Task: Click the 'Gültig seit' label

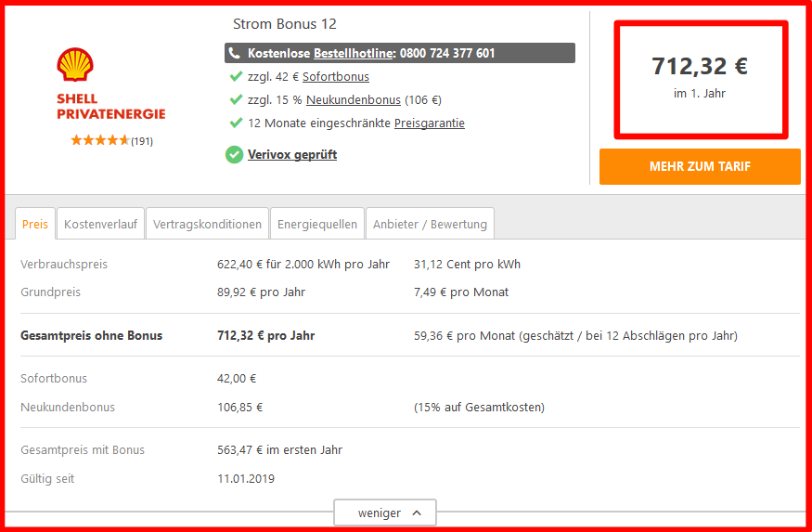Action: [x=47, y=479]
